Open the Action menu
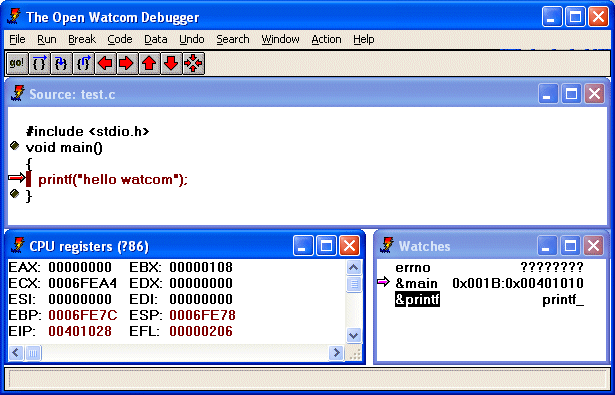Image resolution: width=615 pixels, height=395 pixels. click(326, 39)
